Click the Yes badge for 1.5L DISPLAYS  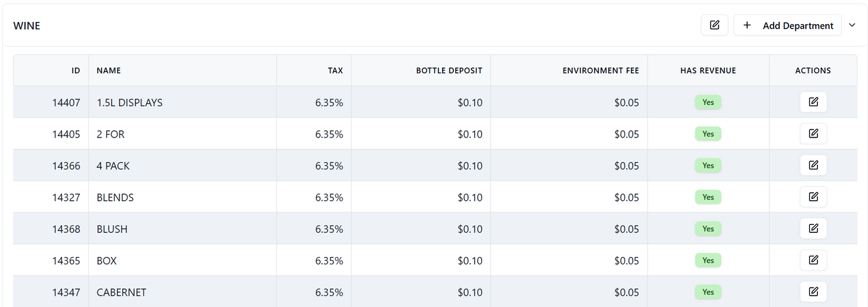coord(708,102)
